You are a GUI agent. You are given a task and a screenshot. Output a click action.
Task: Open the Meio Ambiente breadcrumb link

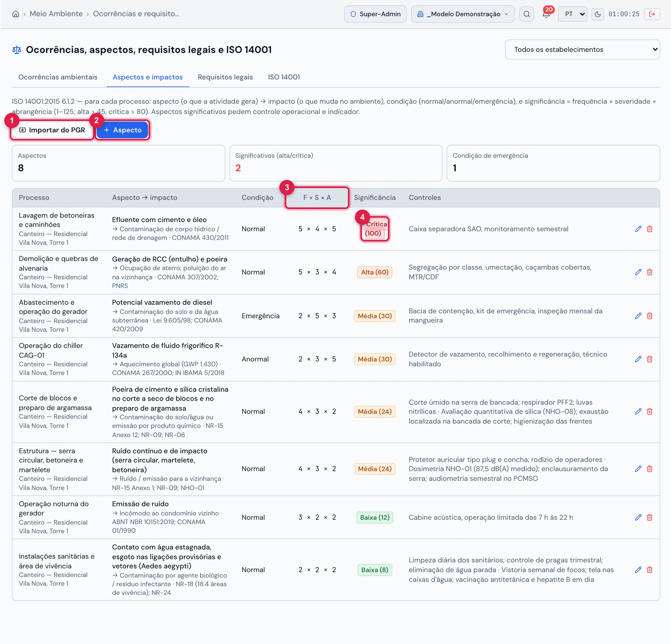[56, 14]
